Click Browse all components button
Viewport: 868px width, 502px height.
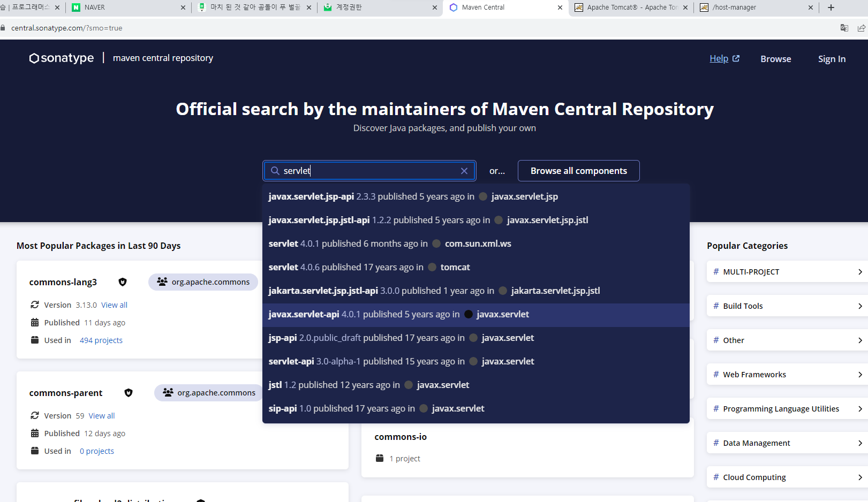(x=578, y=171)
